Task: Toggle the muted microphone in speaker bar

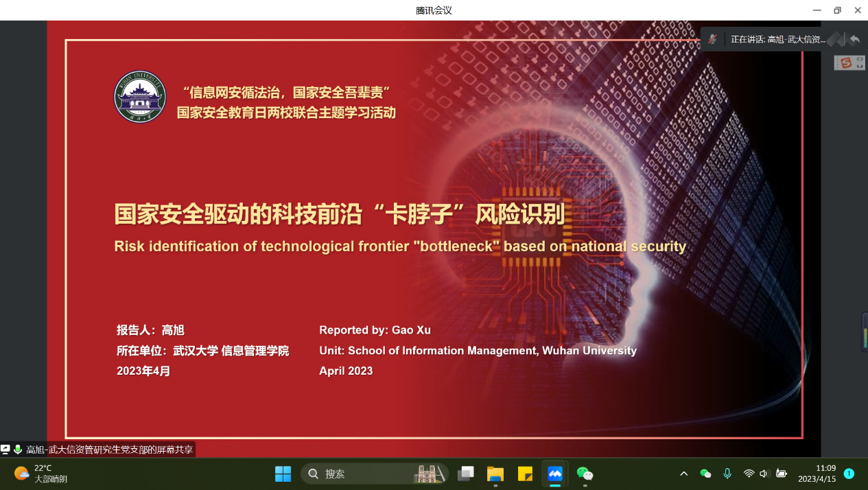Action: coord(713,39)
